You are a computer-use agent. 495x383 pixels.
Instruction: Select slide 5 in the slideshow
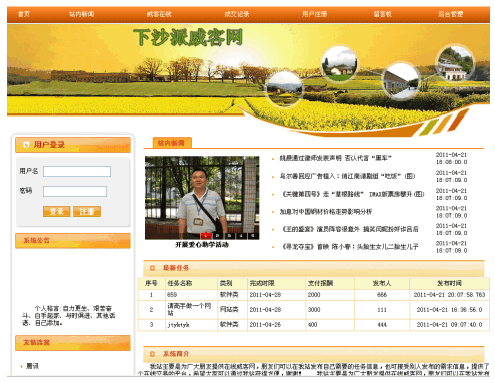253,236
